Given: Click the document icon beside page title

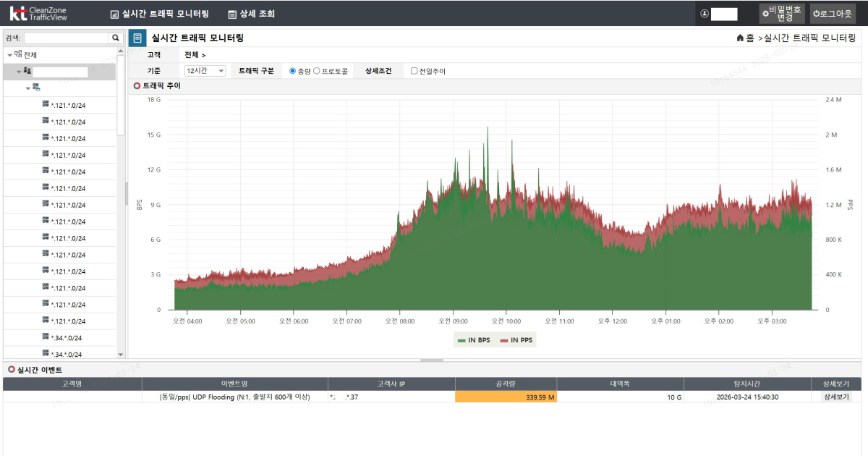Looking at the screenshot, I should [x=137, y=38].
